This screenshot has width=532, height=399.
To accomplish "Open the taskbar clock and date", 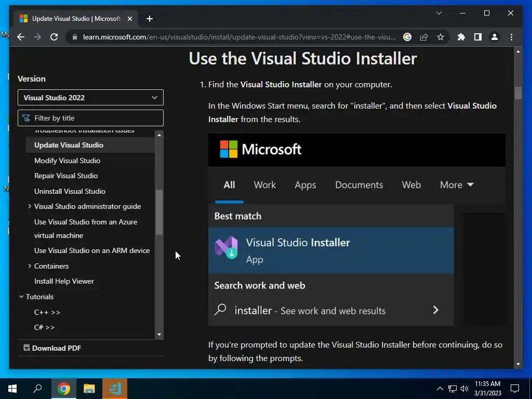I will tap(487, 389).
